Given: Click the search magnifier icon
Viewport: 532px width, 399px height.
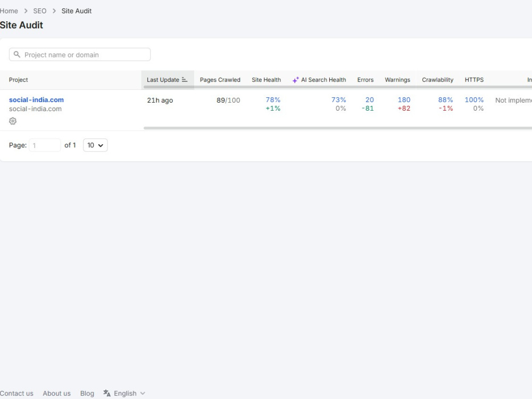Looking at the screenshot, I should 16,54.
